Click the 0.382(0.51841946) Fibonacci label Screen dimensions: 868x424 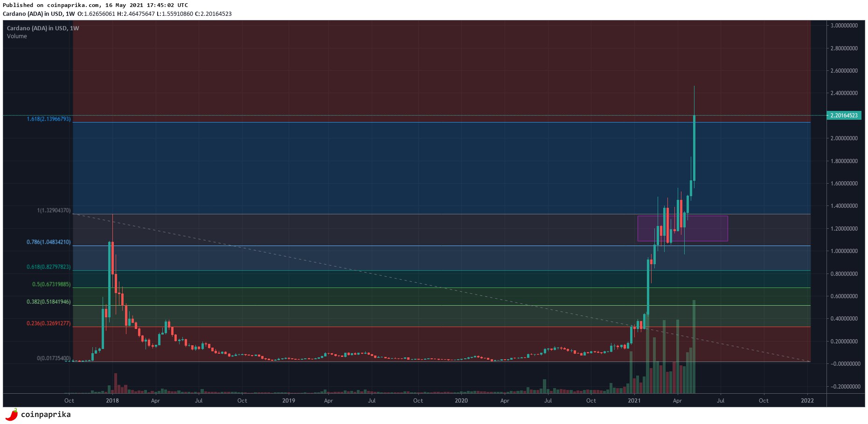point(49,302)
